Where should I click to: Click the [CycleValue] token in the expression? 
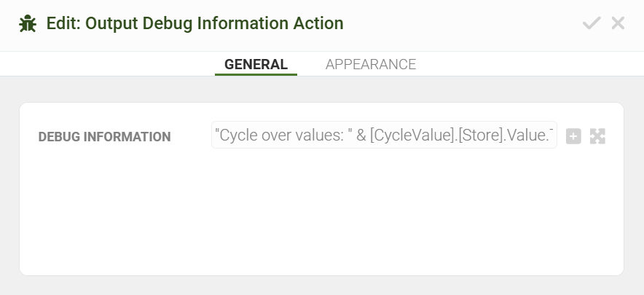tap(407, 135)
